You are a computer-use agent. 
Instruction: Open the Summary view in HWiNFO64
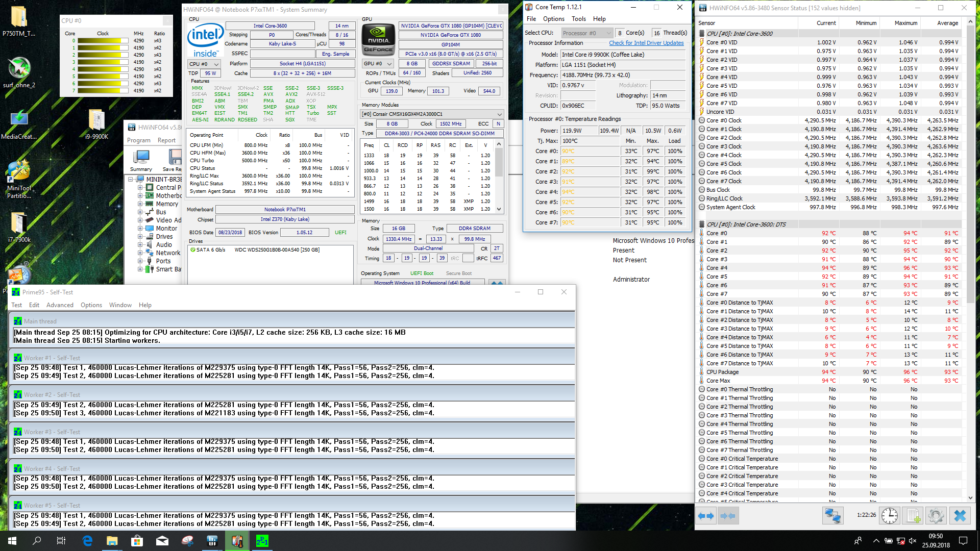[140, 159]
